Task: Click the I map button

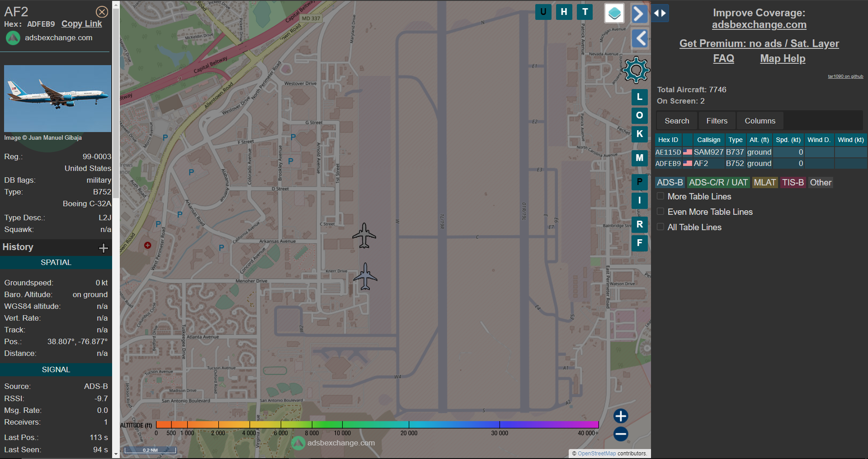Action: pos(640,201)
